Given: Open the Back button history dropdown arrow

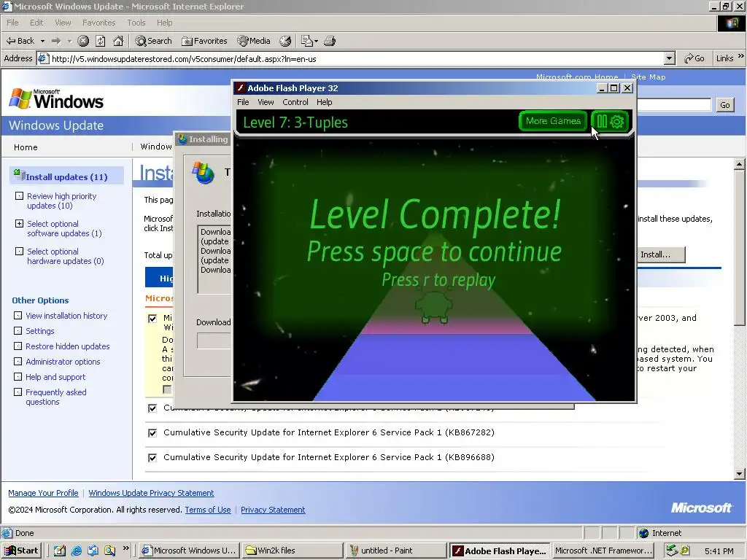Looking at the screenshot, I should click(x=42, y=41).
